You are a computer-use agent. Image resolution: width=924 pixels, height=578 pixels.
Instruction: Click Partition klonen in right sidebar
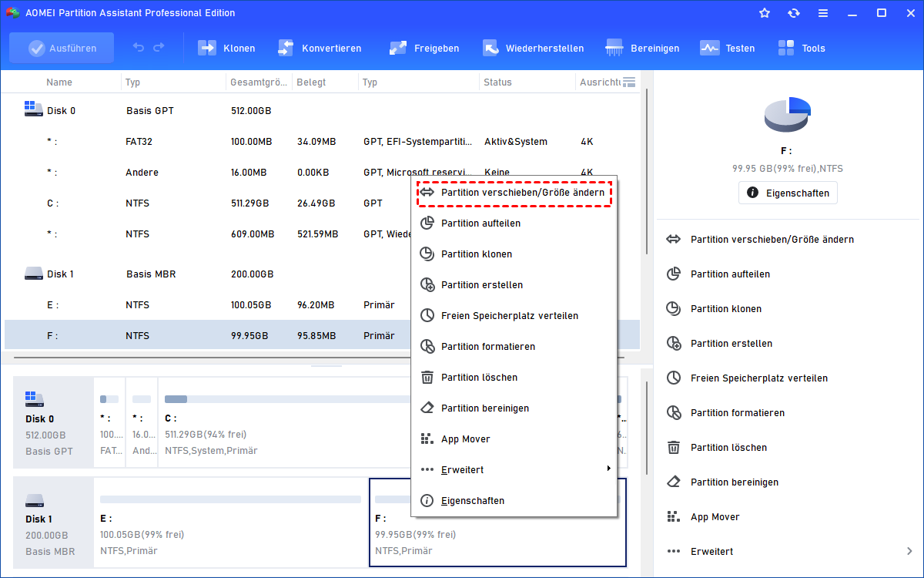pos(725,309)
